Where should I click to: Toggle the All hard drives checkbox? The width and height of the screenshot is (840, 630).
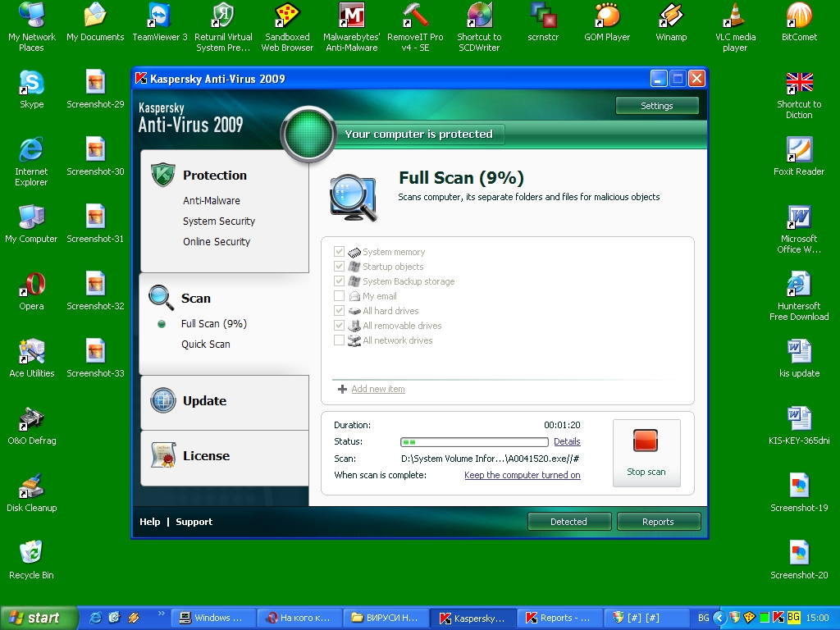tap(339, 310)
